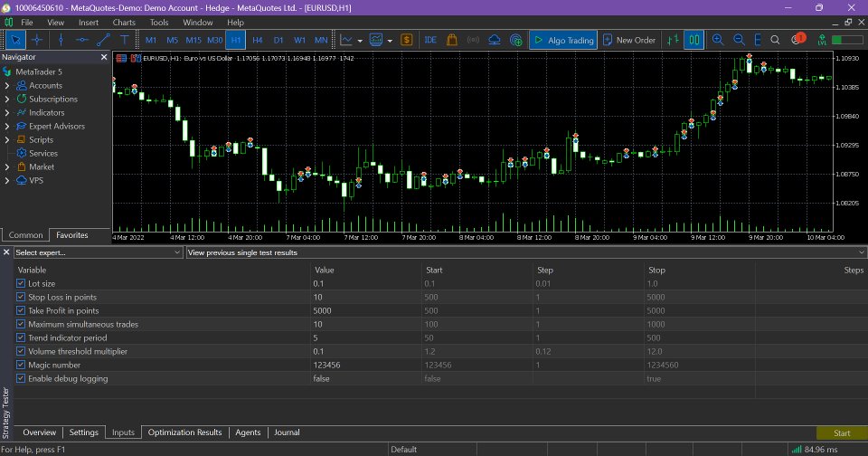Click the Take Profit value 5000 cell
This screenshot has width=868, height=456.
366,310
